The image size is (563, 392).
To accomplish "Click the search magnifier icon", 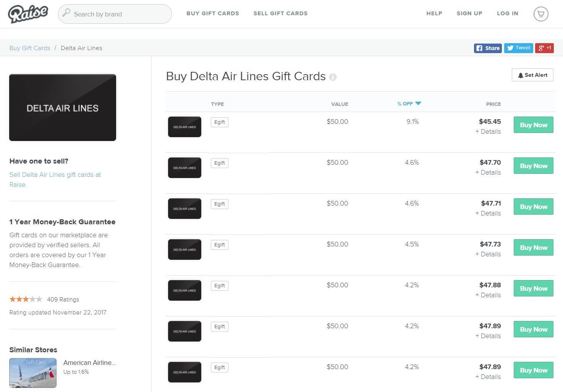I will 66,13.
